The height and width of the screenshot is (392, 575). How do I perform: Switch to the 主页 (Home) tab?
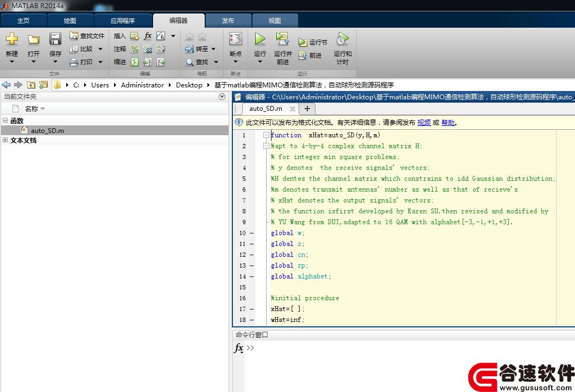(23, 21)
